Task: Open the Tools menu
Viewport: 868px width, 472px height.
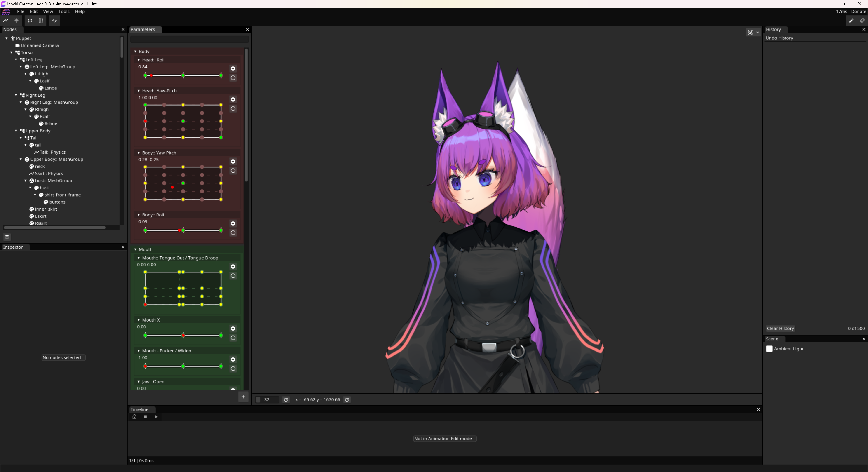Action: tap(64, 12)
